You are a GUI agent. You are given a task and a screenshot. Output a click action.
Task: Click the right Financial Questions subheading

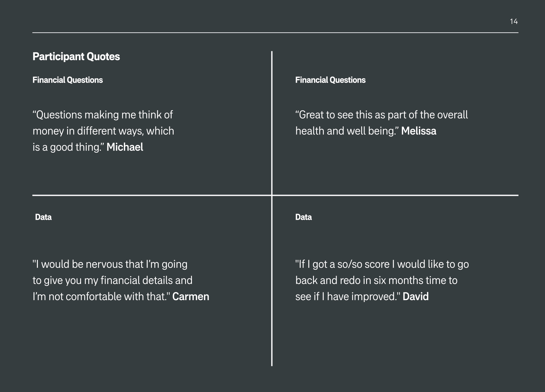coord(330,80)
